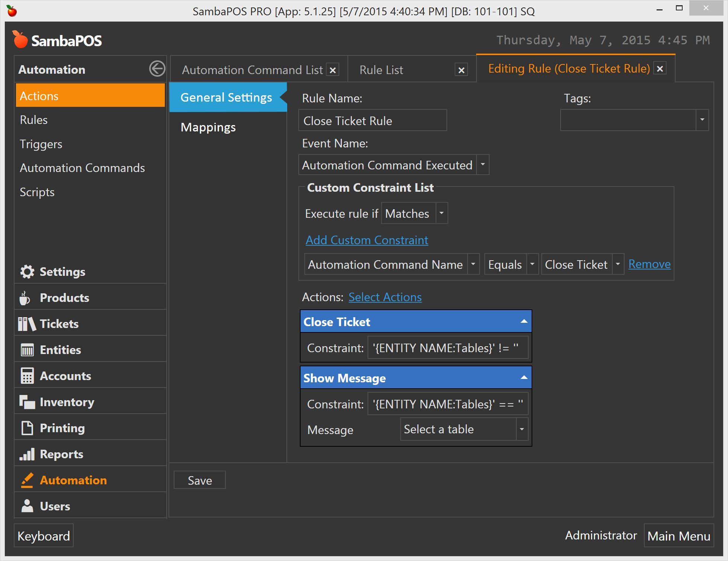728x561 pixels.
Task: Click into the Rule Name text field
Action: tap(372, 121)
